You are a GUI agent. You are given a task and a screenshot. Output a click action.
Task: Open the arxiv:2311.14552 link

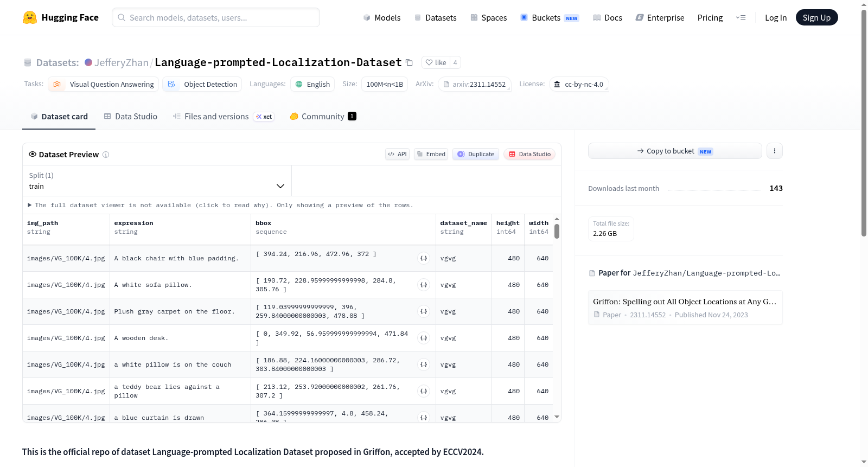[475, 84]
